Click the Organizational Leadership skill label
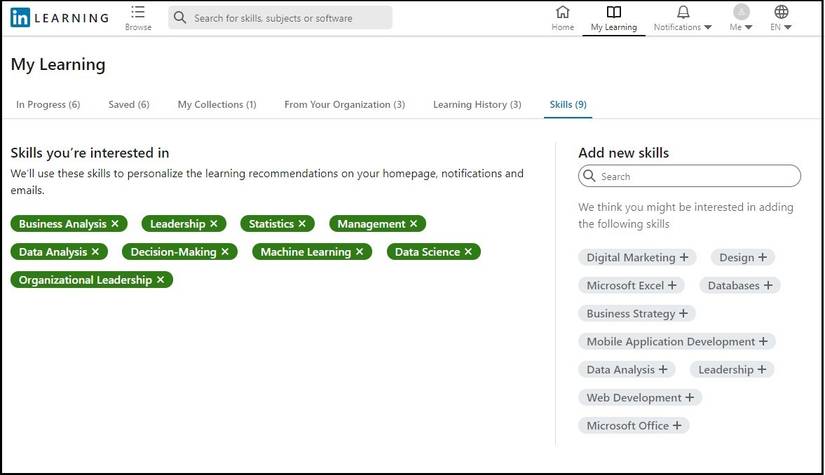Screen dimensions: 825x475 85,279
